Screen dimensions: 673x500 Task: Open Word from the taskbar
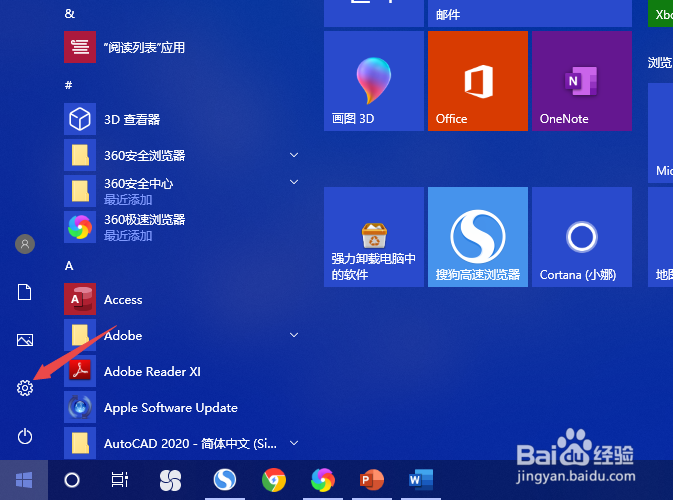421,480
